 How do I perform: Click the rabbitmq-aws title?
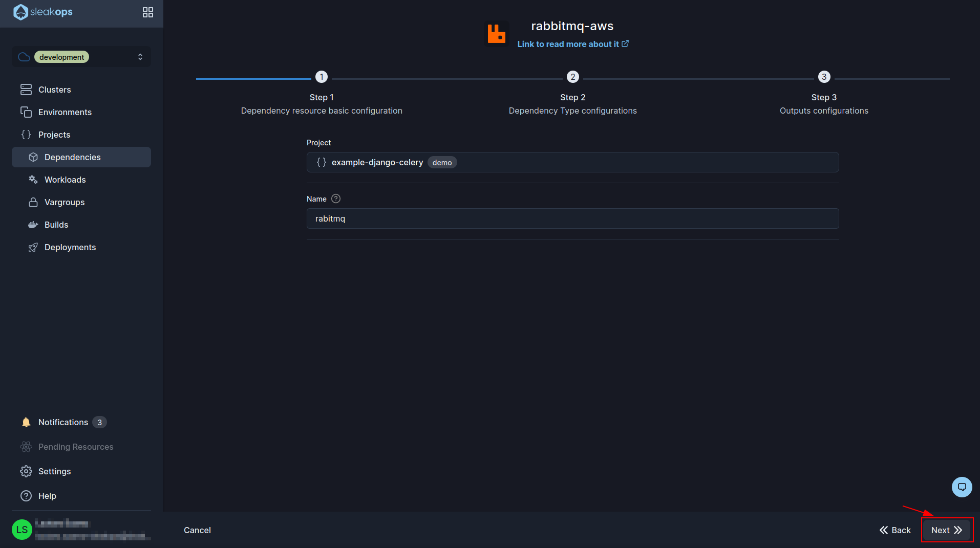coord(572,26)
